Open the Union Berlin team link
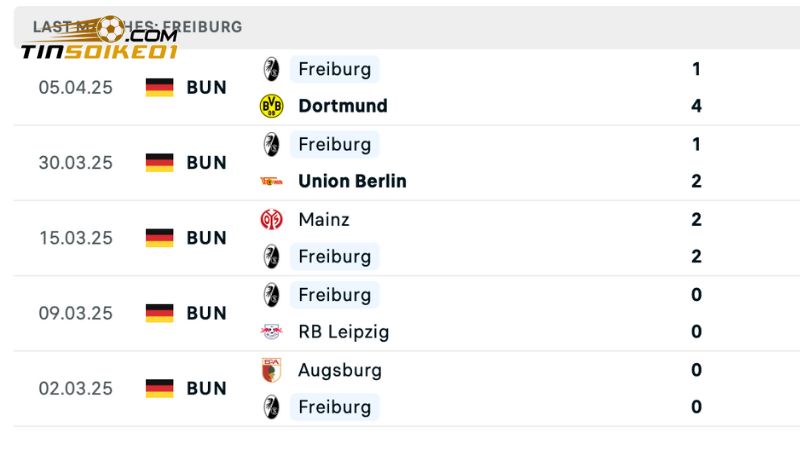The image size is (800, 450). tap(352, 181)
